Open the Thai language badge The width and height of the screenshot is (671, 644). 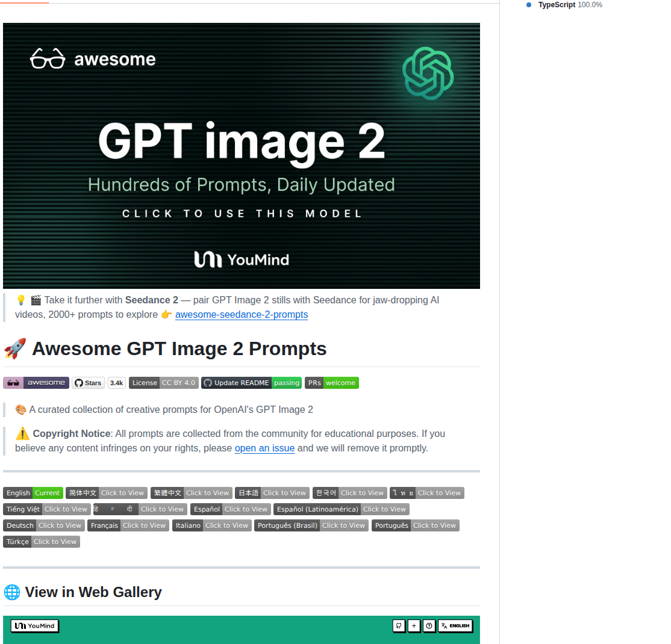[426, 493]
